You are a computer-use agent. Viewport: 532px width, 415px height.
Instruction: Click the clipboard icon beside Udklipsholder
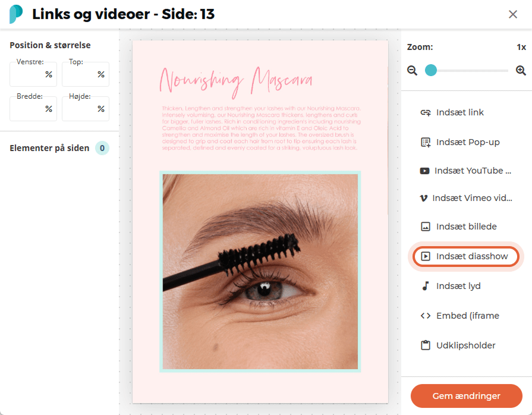coord(426,345)
